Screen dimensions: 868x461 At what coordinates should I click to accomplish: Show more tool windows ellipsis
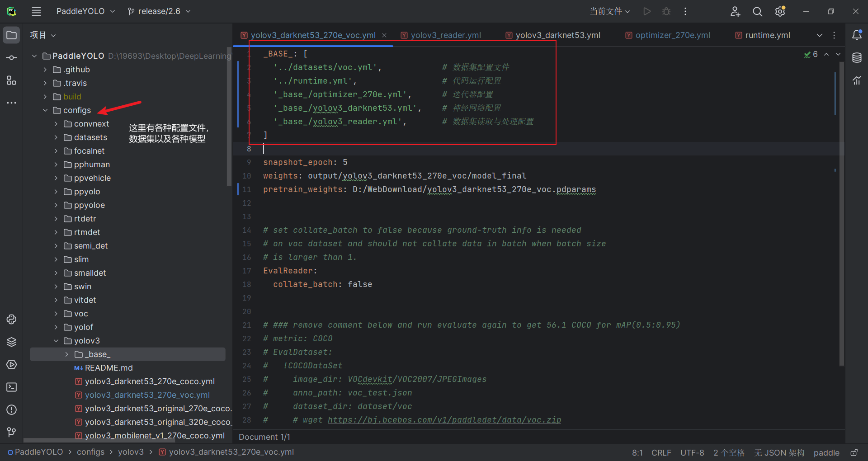tap(12, 103)
